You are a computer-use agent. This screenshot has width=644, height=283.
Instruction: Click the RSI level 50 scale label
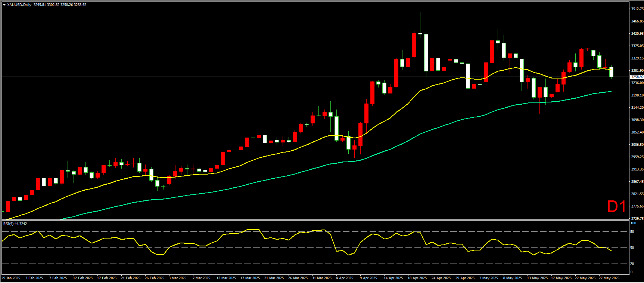(x=632, y=248)
